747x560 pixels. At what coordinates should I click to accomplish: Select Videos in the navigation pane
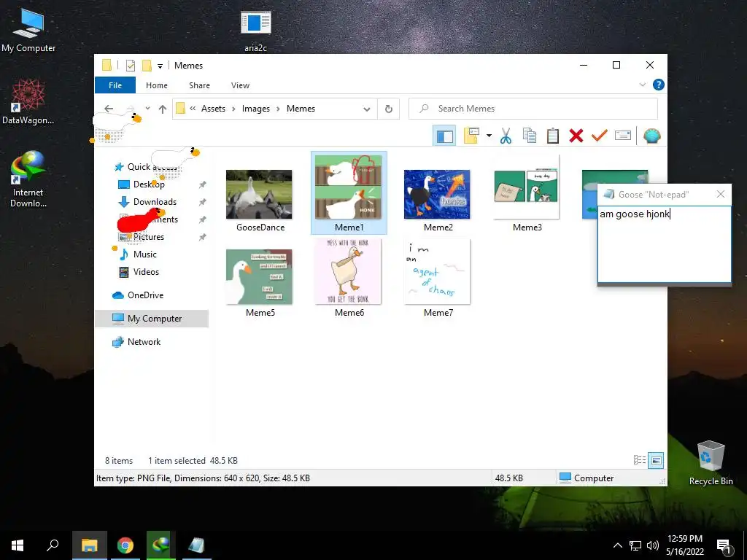click(x=146, y=272)
